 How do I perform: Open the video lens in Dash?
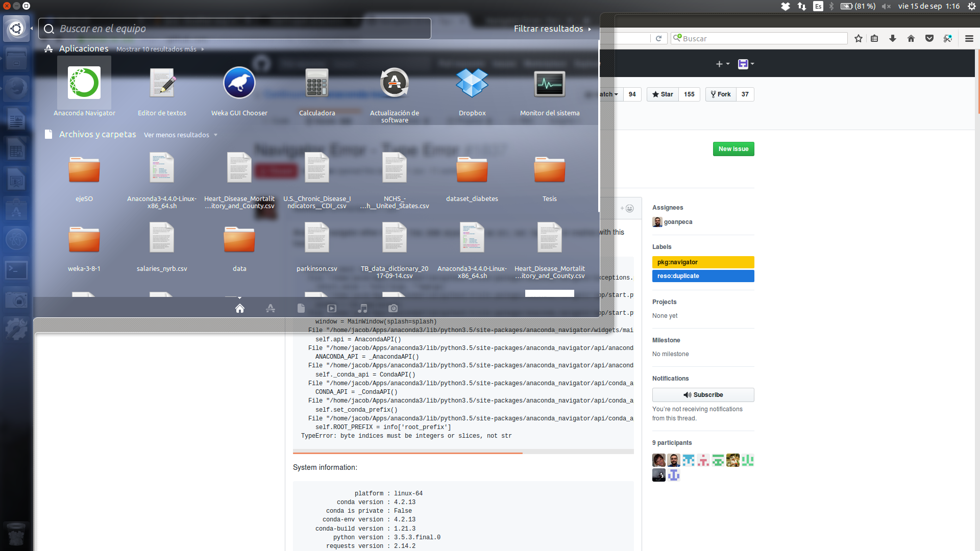tap(332, 308)
